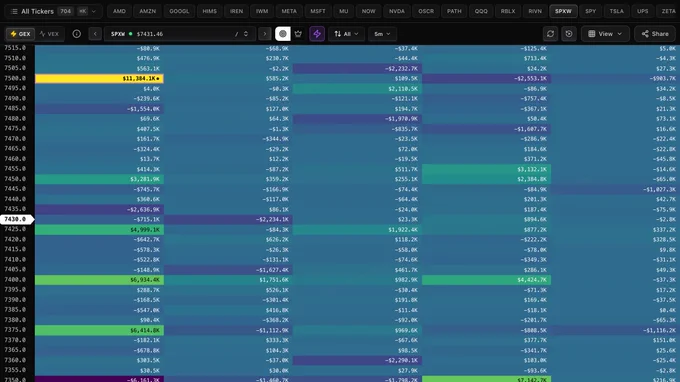Click the -$2,290.1K cell at 7360
Image resolution: width=680 pixels, height=382 pixels.
[x=357, y=360]
